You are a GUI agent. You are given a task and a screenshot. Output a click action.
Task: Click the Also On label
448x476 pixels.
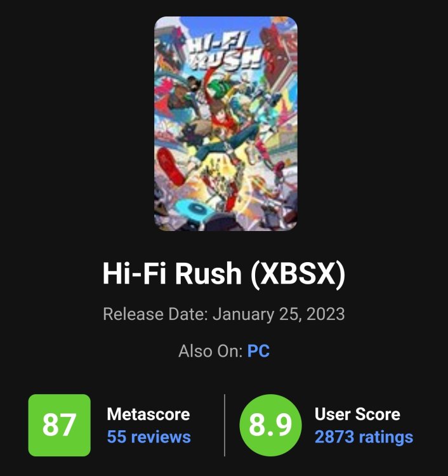click(210, 351)
